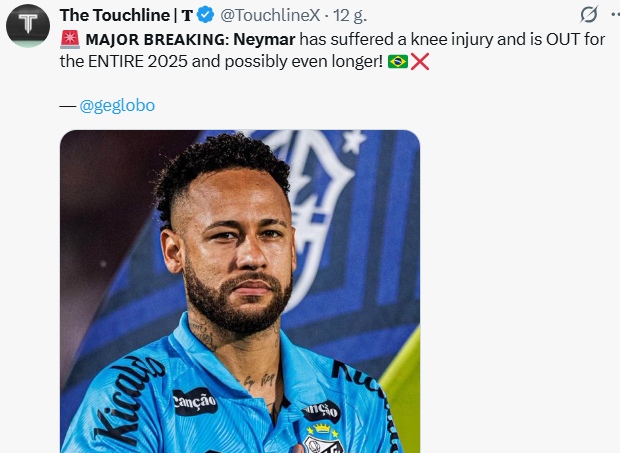Open the Grok explain-post icon
Viewport: 620px width, 453px height.
589,15
